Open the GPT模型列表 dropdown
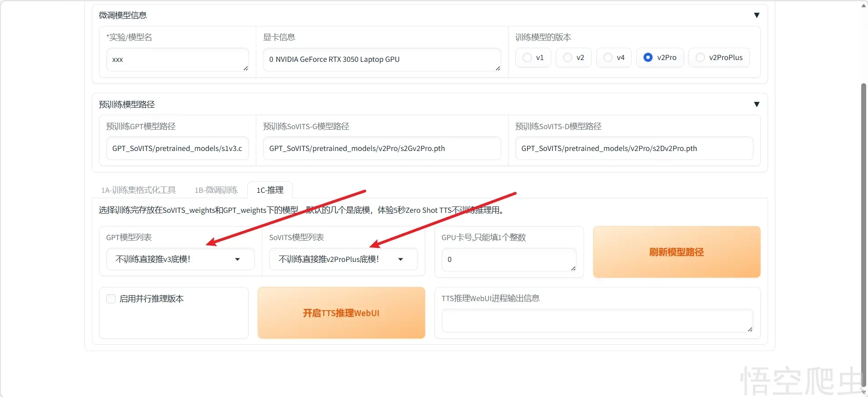 (x=180, y=259)
